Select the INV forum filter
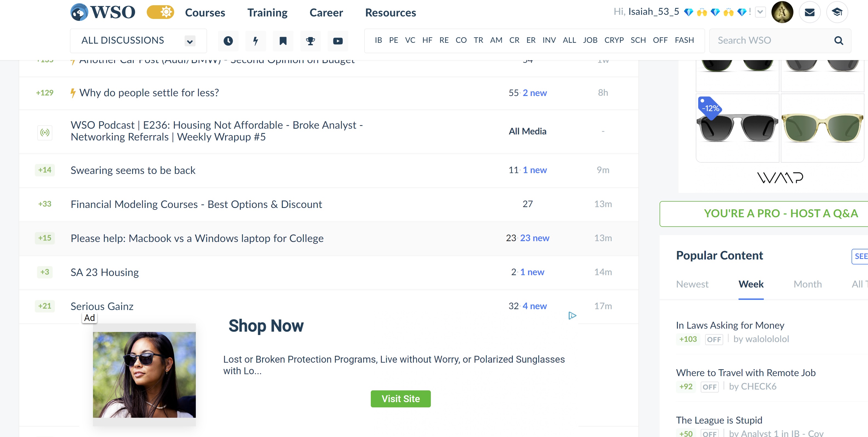The height and width of the screenshot is (437, 868). click(x=549, y=40)
